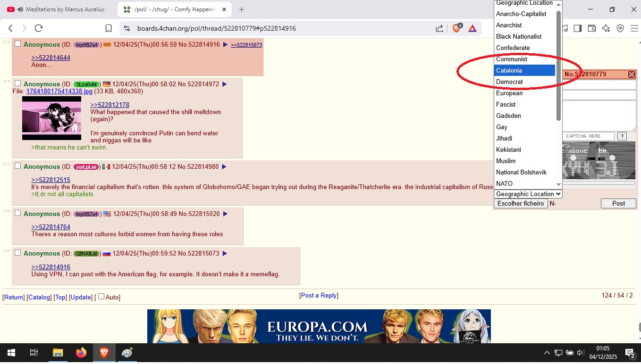Follow quote link >>522812178
This screenshot has width=641, height=364.
110,105
